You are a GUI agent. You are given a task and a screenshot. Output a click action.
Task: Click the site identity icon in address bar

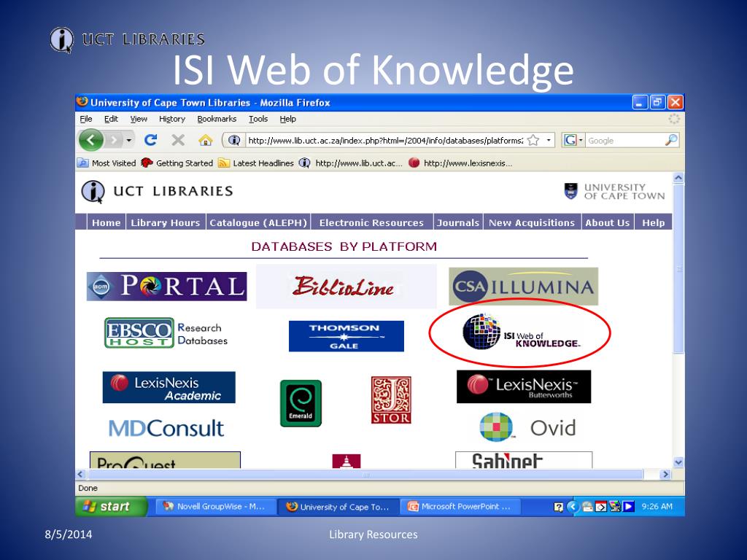(234, 141)
